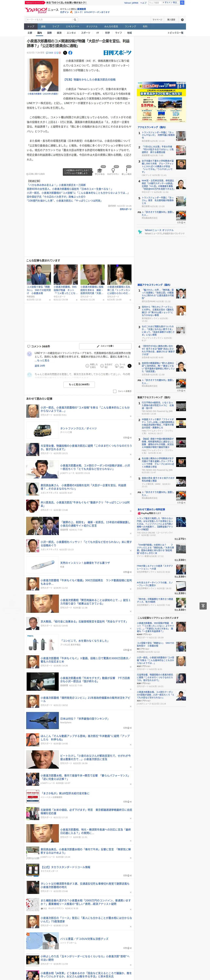Switch to the ランキング tab
Image resolution: width=210 pixels, height=980 pixels.
tap(130, 27)
